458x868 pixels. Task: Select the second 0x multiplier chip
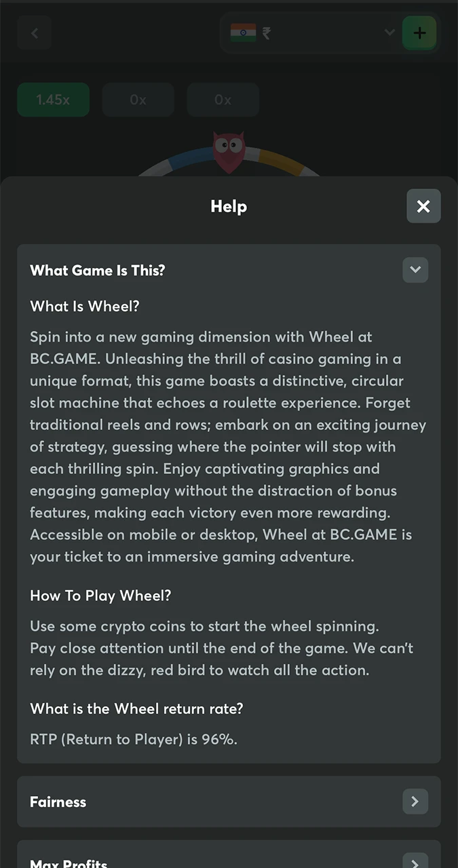click(223, 100)
